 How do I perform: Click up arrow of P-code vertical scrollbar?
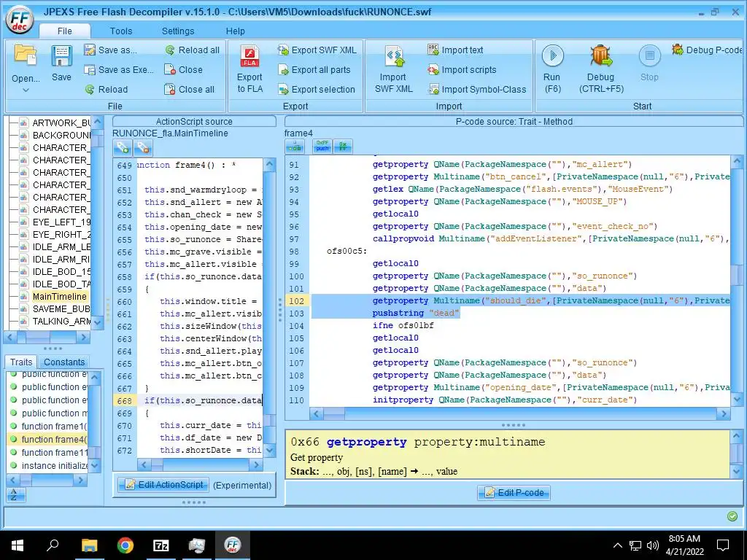(x=737, y=162)
